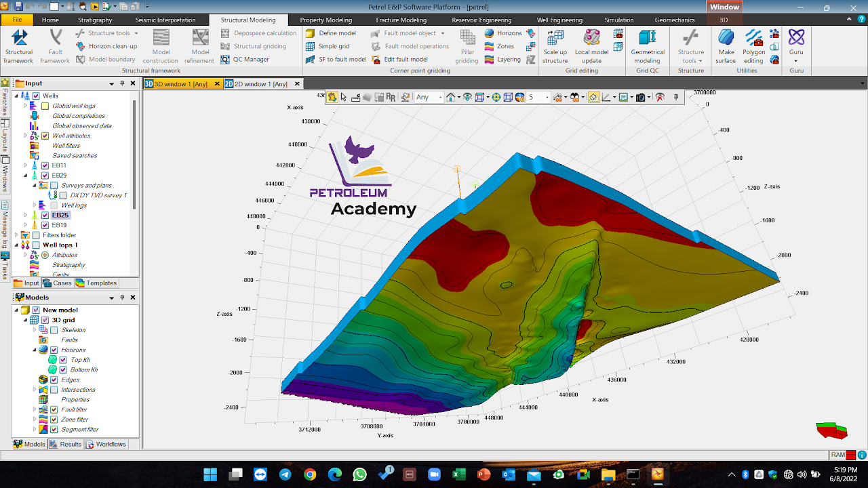Switch to the Property Modeling ribbon tab
The image size is (868, 488).
point(326,20)
